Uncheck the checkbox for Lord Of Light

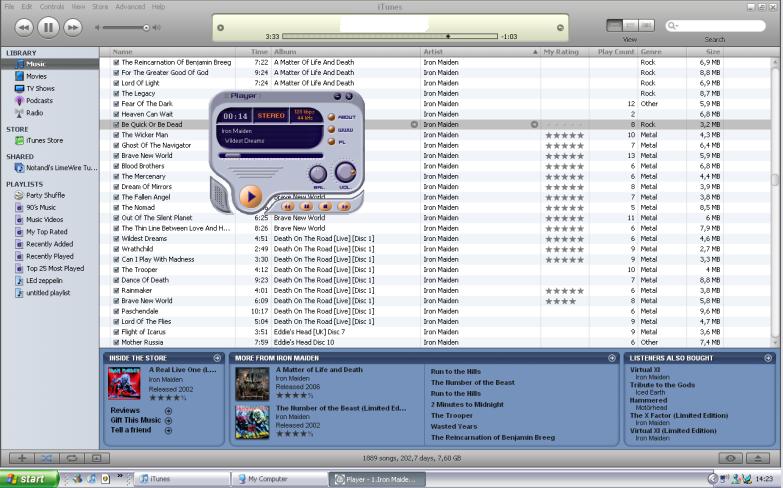click(116, 83)
